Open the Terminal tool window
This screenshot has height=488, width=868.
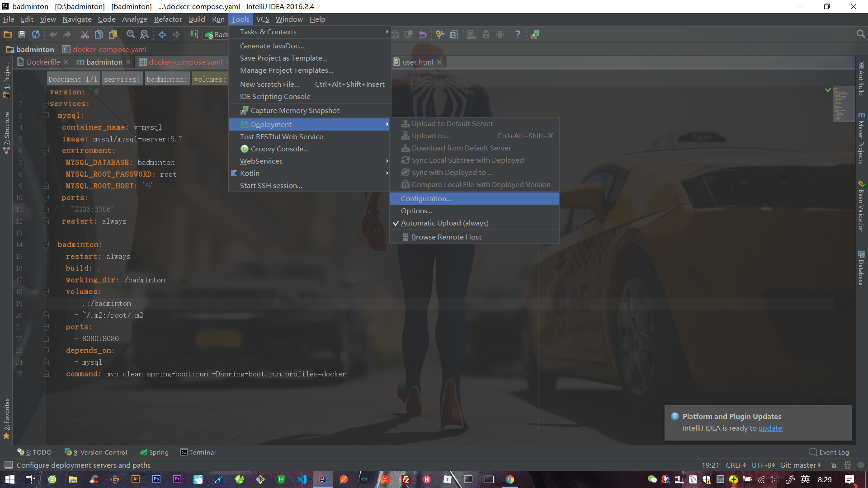pyautogui.click(x=198, y=452)
